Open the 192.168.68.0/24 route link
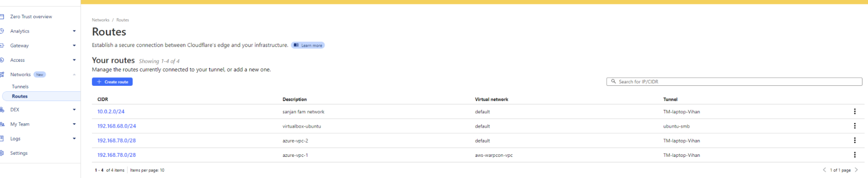Viewport: 868px width, 178px height. [116, 126]
